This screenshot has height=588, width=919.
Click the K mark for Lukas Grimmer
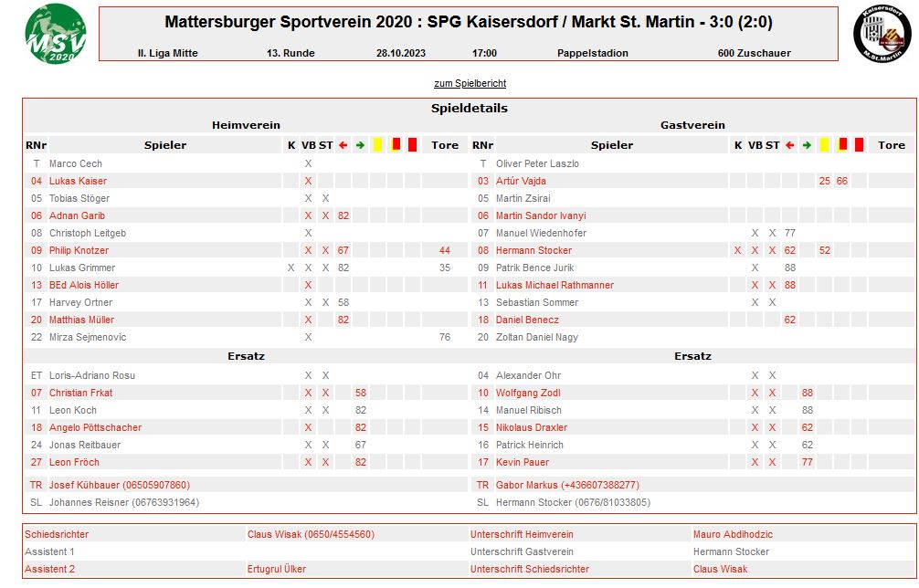290,268
